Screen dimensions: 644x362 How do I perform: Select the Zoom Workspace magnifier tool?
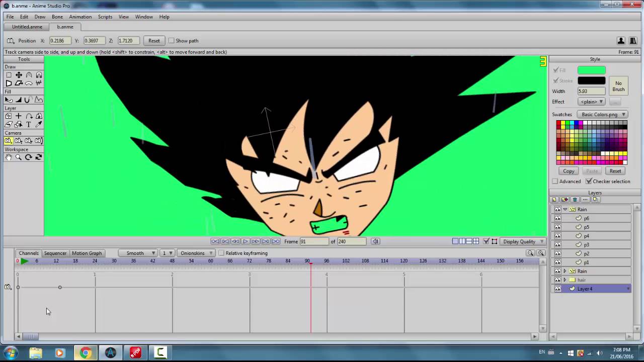click(x=19, y=157)
